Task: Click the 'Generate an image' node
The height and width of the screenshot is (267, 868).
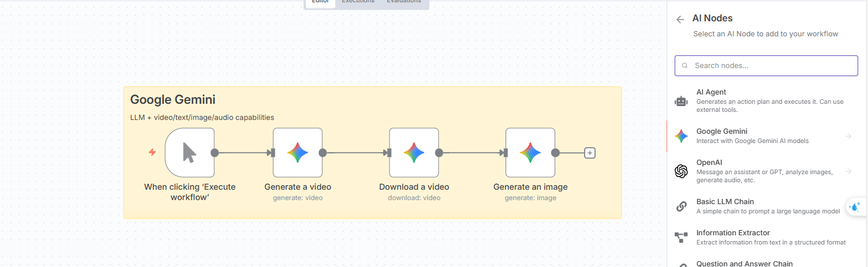Action: 530,153
